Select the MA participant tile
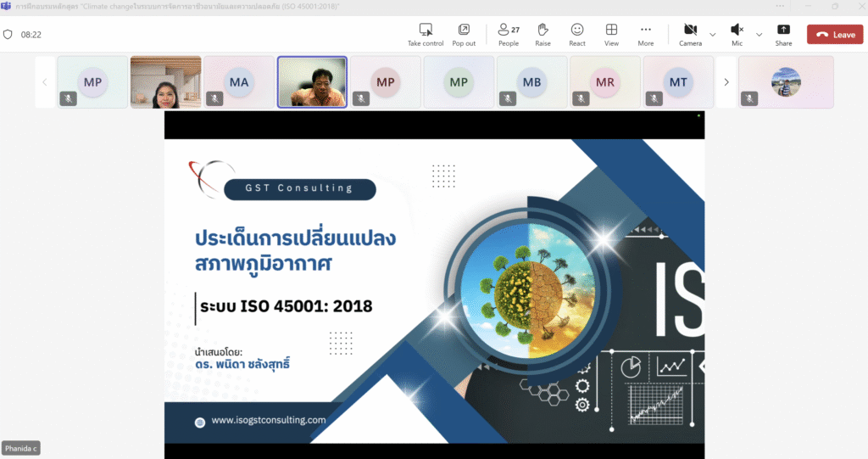This screenshot has width=868, height=459. coord(239,82)
